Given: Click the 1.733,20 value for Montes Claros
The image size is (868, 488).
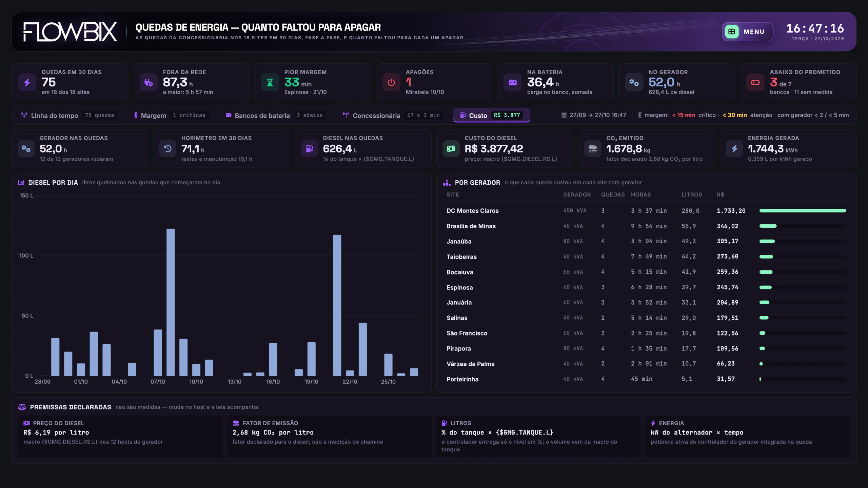Looking at the screenshot, I should coord(731,211).
